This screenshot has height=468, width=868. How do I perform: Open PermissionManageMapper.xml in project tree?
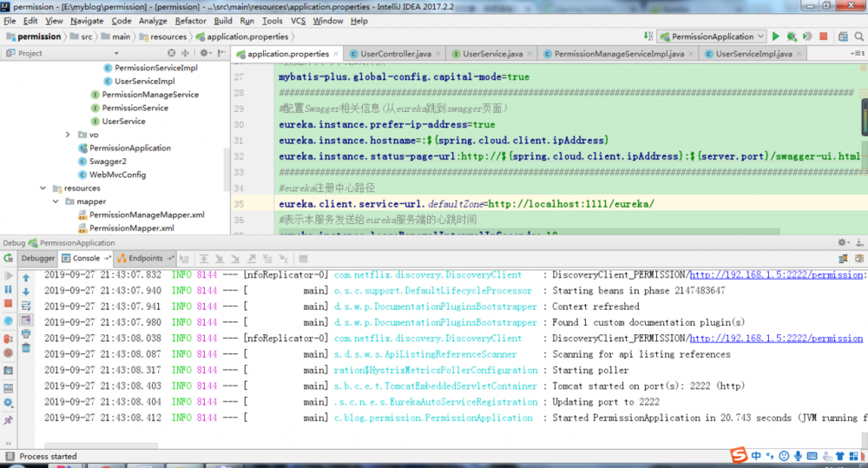click(x=146, y=214)
